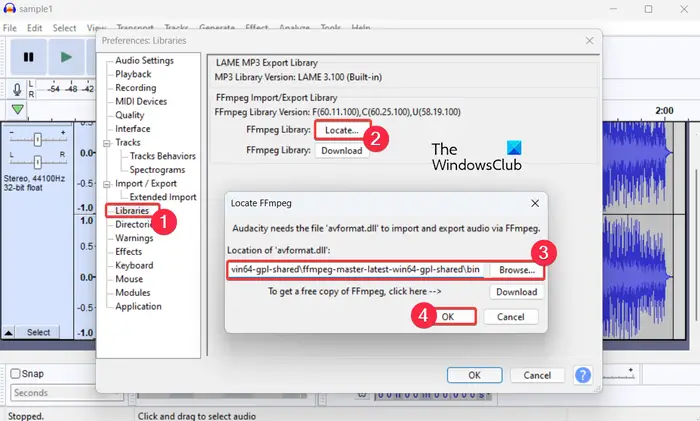Collapse the Import / Export tree node
This screenshot has width=700, height=421.
107,184
